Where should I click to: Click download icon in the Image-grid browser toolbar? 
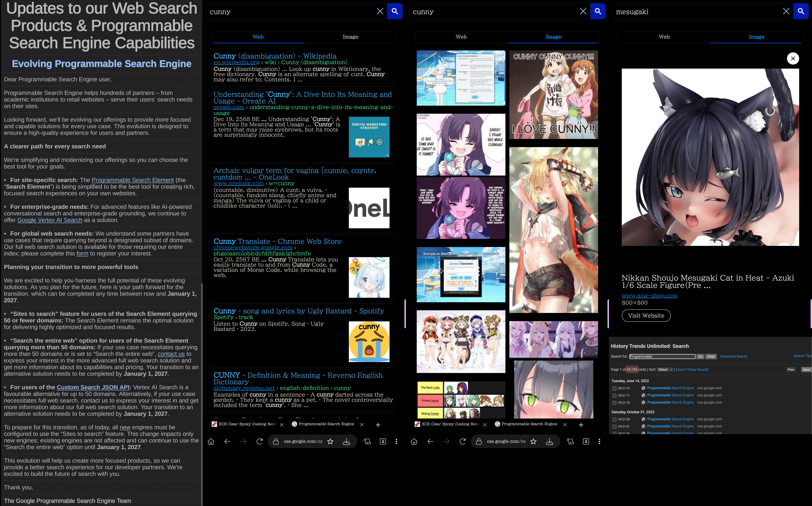549,441
